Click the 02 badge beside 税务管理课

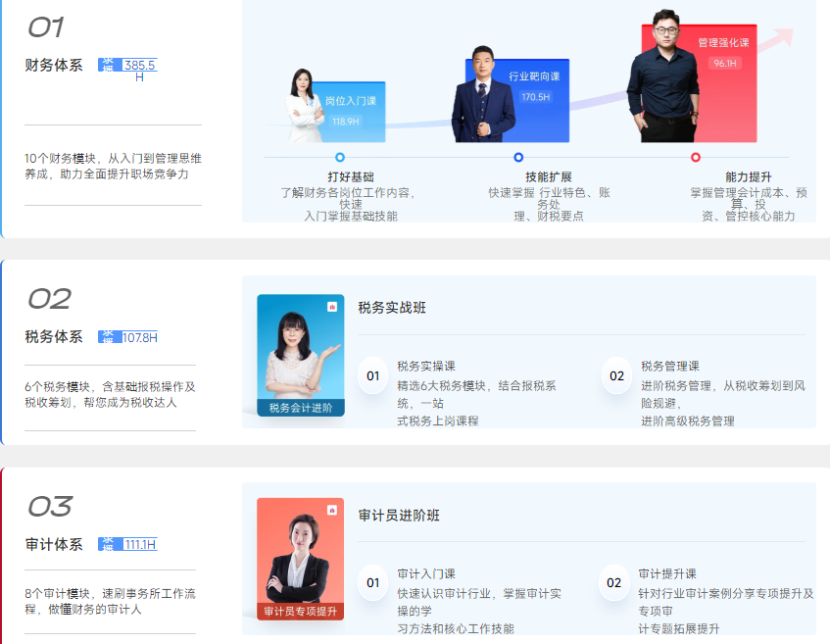(616, 376)
